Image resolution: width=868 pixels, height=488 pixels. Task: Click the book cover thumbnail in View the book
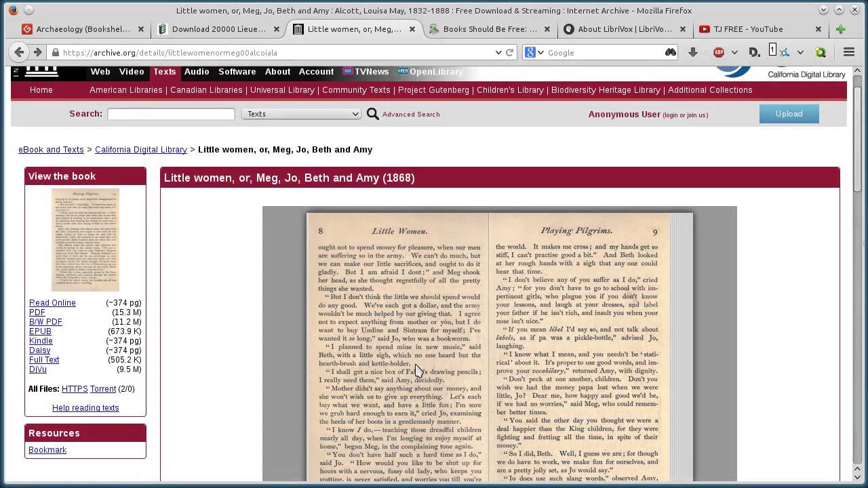pyautogui.click(x=85, y=240)
